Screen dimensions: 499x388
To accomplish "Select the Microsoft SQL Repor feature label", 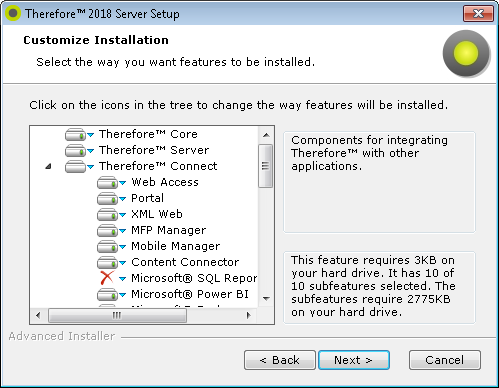I will point(194,278).
